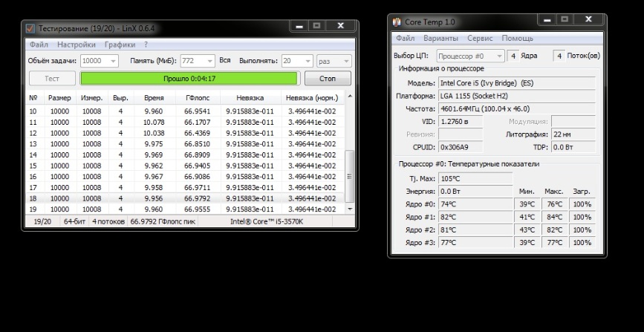The image size is (644, 332).
Task: Click the Платформа field LGA 1155
Action: (517, 96)
